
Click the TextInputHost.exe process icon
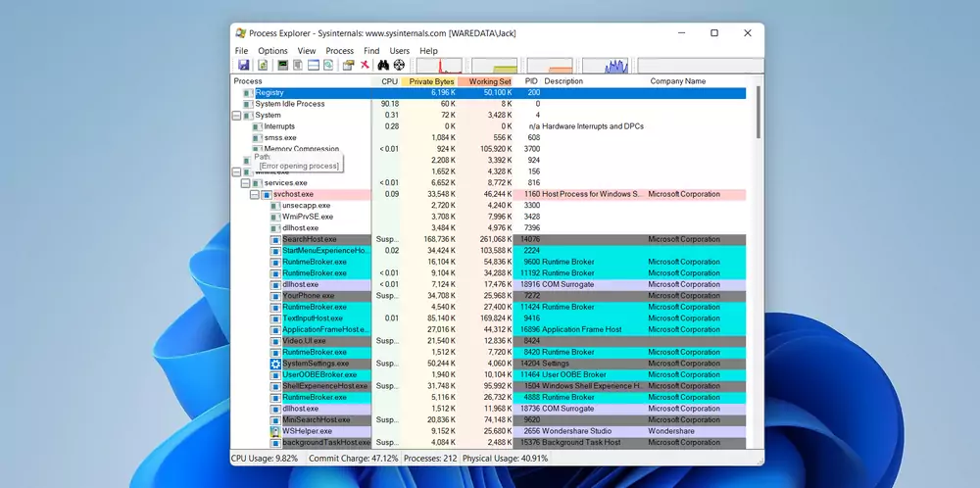click(275, 318)
